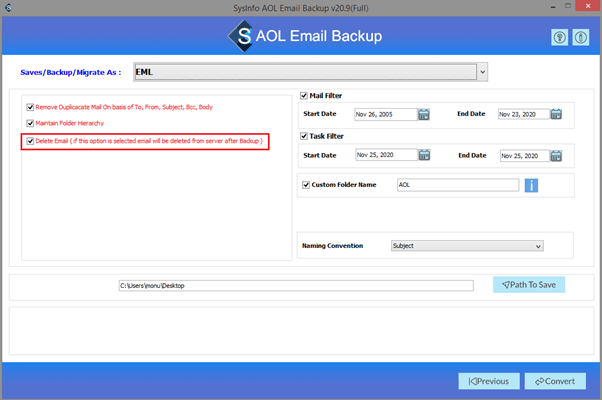602x400 pixels.
Task: Click the first round icon in header
Action: pyautogui.click(x=559, y=38)
